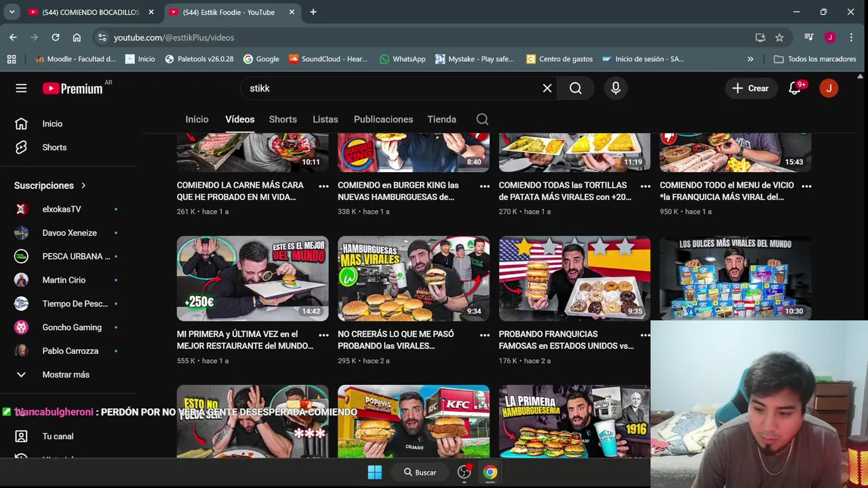
Task: Open Davoo Xeneize channel
Action: point(68,233)
